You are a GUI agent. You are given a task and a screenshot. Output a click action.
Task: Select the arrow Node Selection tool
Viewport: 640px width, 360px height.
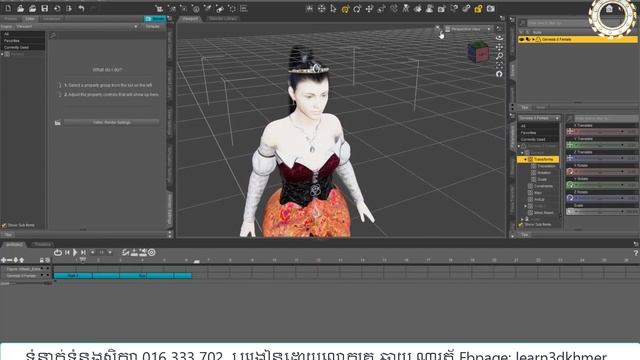point(333,9)
